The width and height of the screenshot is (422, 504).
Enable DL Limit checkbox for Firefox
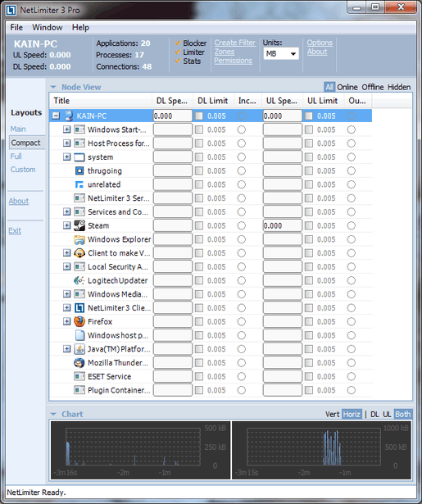(199, 321)
